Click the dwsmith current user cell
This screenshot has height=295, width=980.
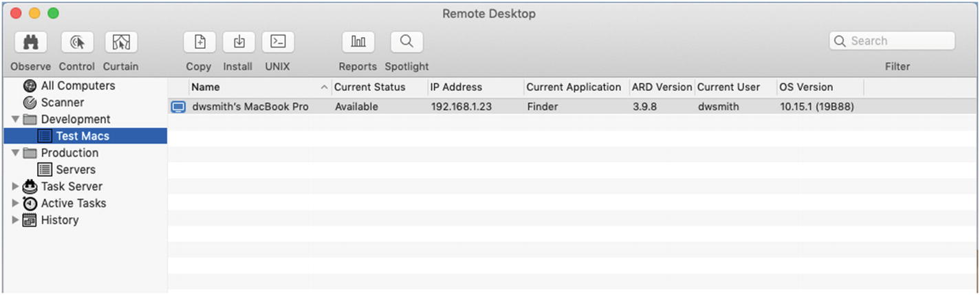[x=719, y=107]
